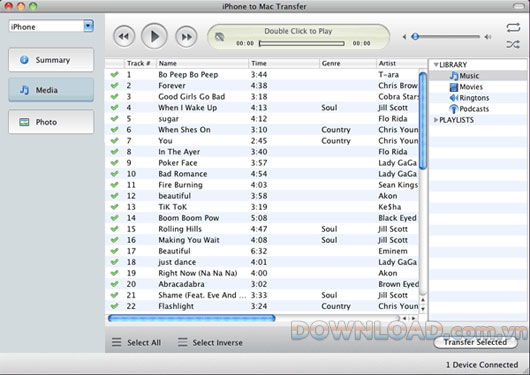
Task: Click the Transfer Selected button
Action: [475, 342]
